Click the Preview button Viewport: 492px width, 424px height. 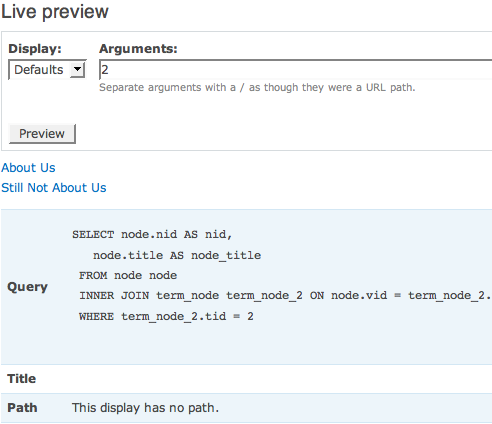[42, 134]
